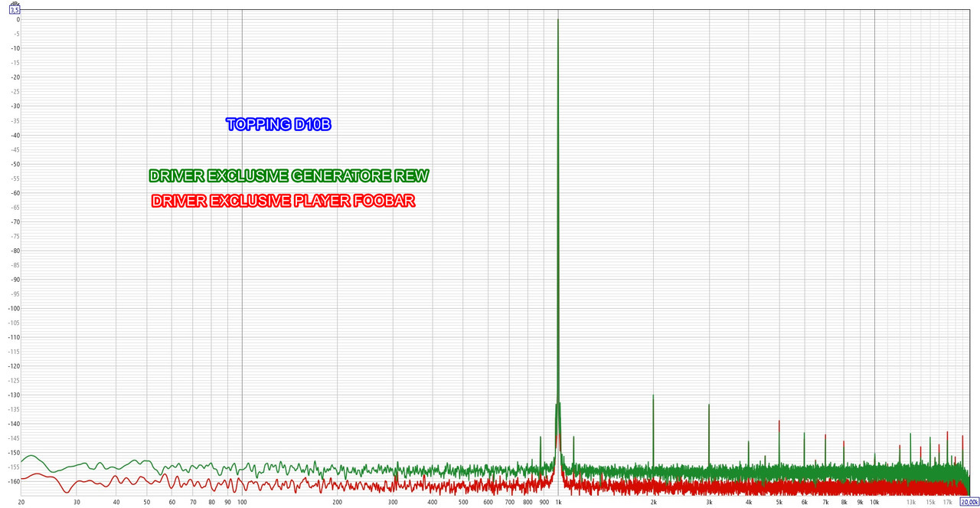Click the 50 frequency axis label

[146, 502]
